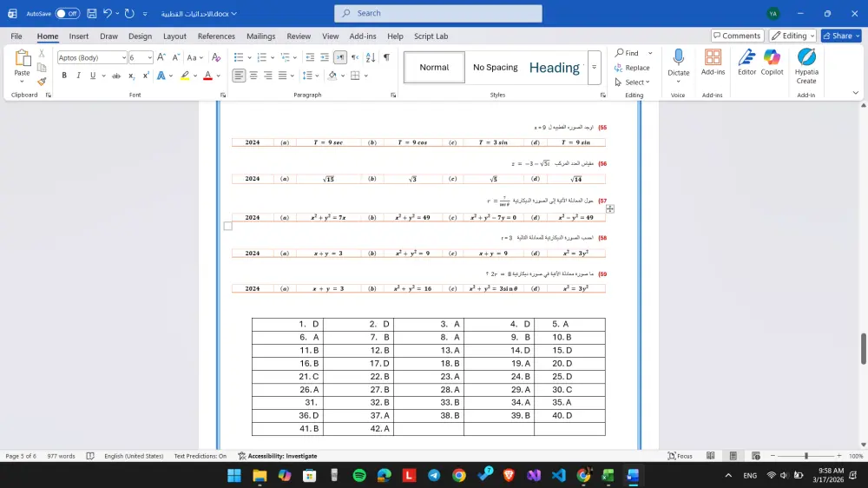Toggle left-to-right text direction
This screenshot has height=488, width=868.
tap(340, 57)
